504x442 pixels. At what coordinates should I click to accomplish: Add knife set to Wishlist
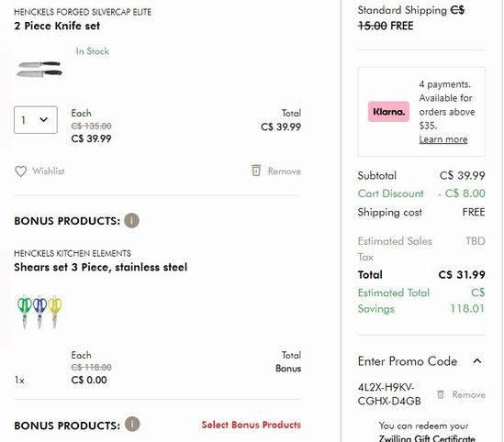(x=49, y=171)
